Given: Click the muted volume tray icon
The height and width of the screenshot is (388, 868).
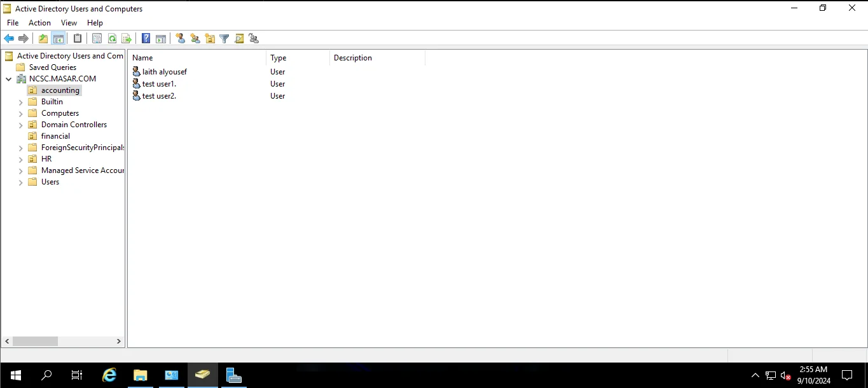Looking at the screenshot, I should click(x=786, y=375).
